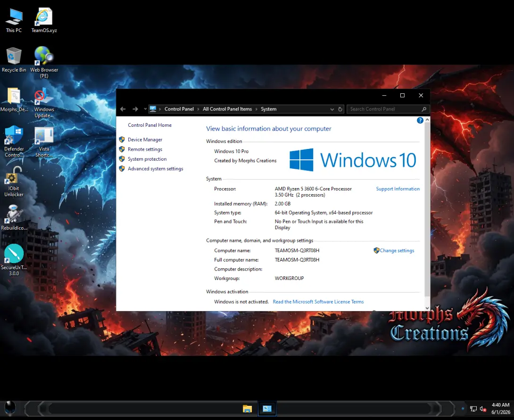The image size is (514, 420).
Task: Select the IObit Unlocker icon
Action: pos(14,181)
